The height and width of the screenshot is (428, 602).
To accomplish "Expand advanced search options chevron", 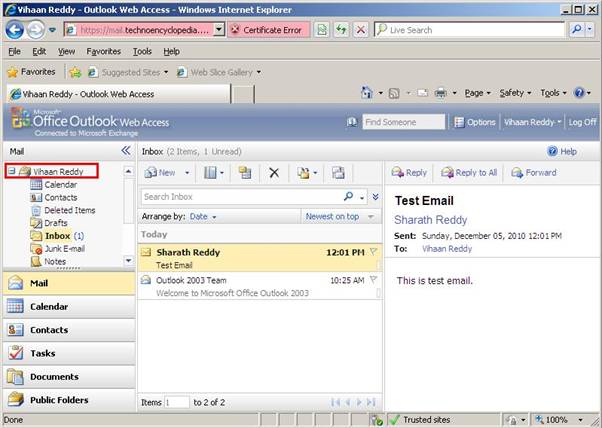I will (x=375, y=197).
